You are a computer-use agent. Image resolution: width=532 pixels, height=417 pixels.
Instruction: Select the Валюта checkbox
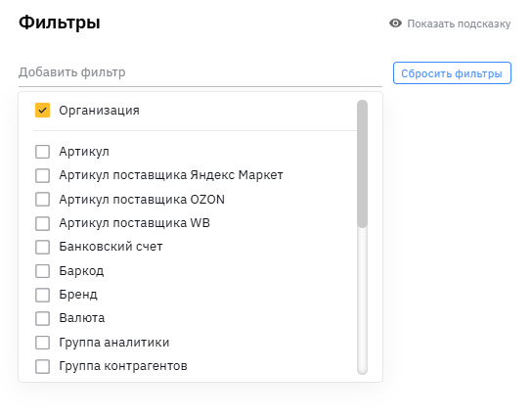pyautogui.click(x=42, y=318)
